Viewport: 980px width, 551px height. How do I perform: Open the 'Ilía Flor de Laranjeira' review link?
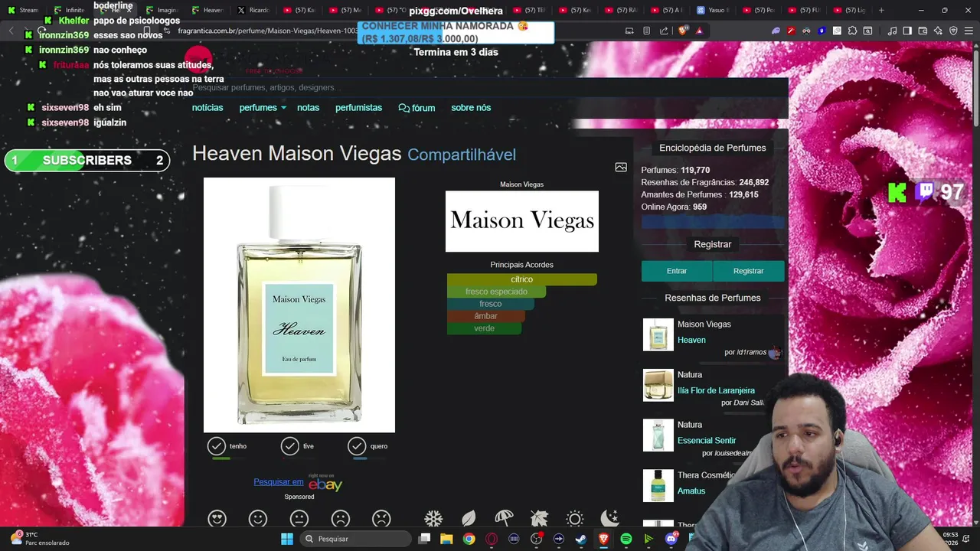coord(716,390)
